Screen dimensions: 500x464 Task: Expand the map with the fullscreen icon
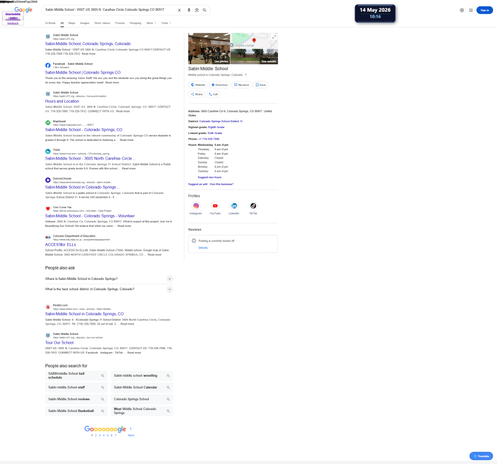[274, 37]
